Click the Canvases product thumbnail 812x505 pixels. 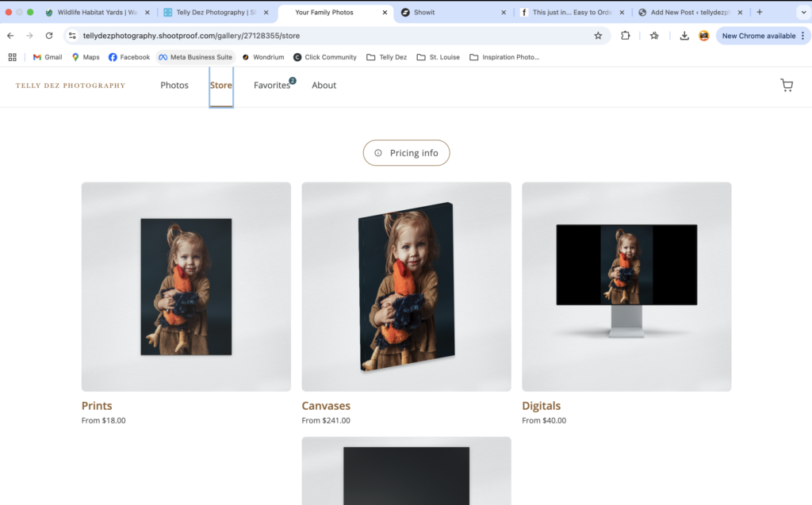click(x=406, y=286)
